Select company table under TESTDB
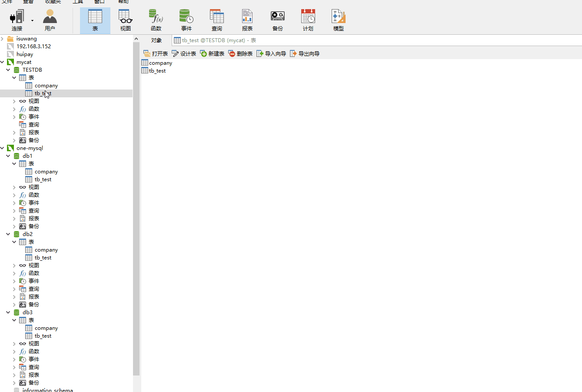Viewport: 582px width, 392px height. pyautogui.click(x=46, y=86)
